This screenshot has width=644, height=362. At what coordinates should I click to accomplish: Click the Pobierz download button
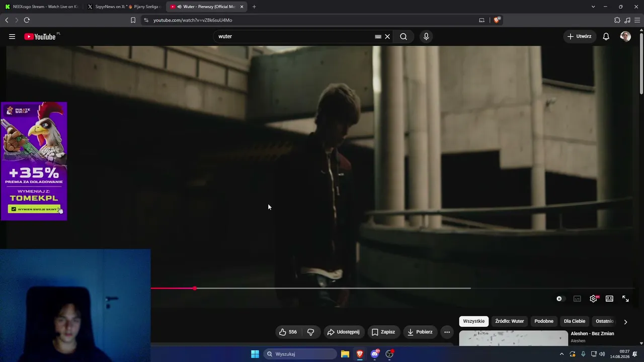click(420, 332)
